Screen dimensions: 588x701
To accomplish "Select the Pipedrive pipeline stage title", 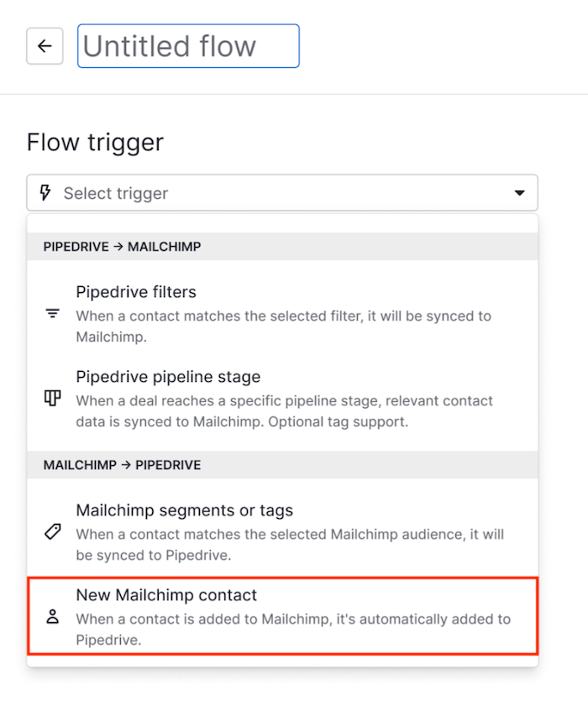I will coord(168,377).
